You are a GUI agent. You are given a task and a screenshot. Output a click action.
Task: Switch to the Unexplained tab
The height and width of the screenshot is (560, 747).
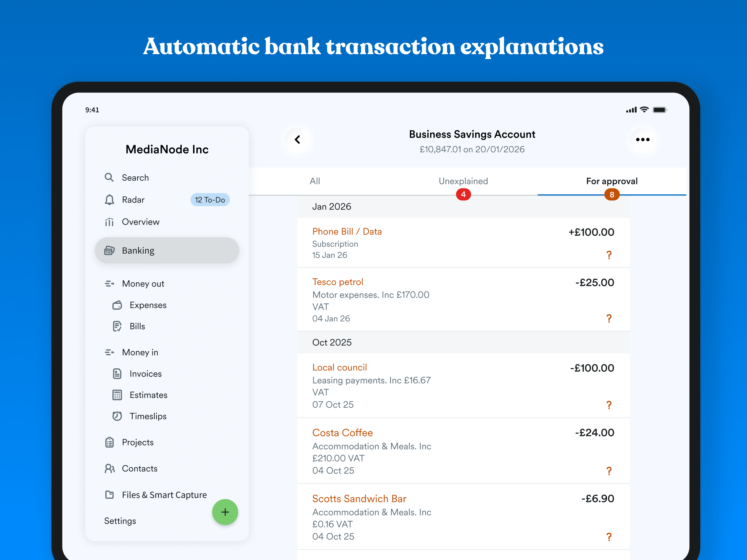463,181
